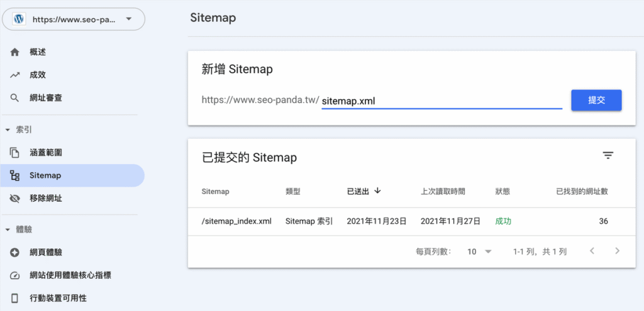
Task: Sort by the 已找到的網址數 column header
Action: tap(582, 192)
